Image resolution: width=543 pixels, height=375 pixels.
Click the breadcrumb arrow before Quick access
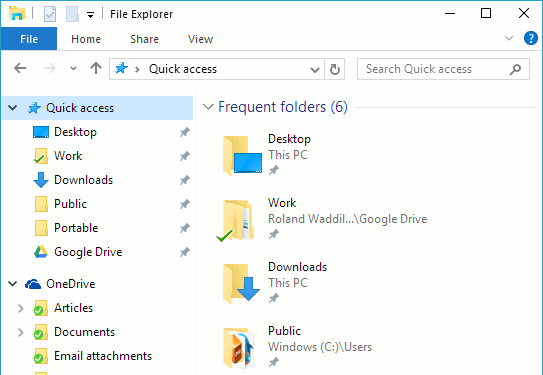coord(137,69)
